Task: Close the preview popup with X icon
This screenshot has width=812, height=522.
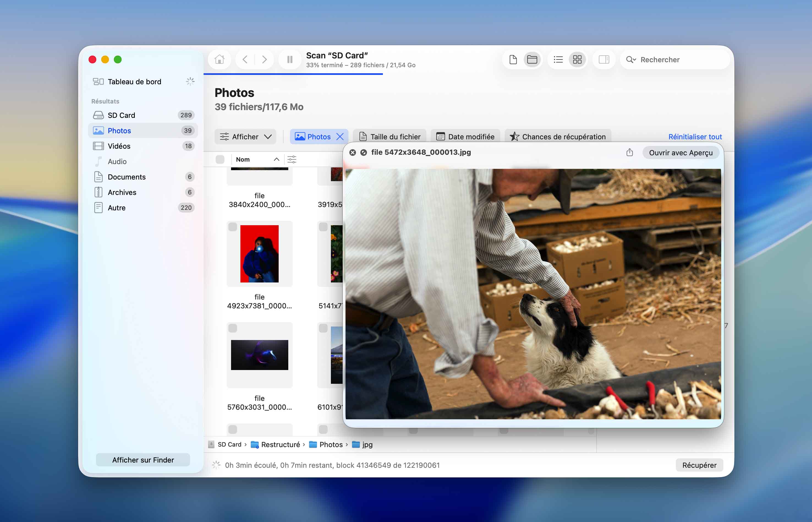Action: click(x=352, y=153)
